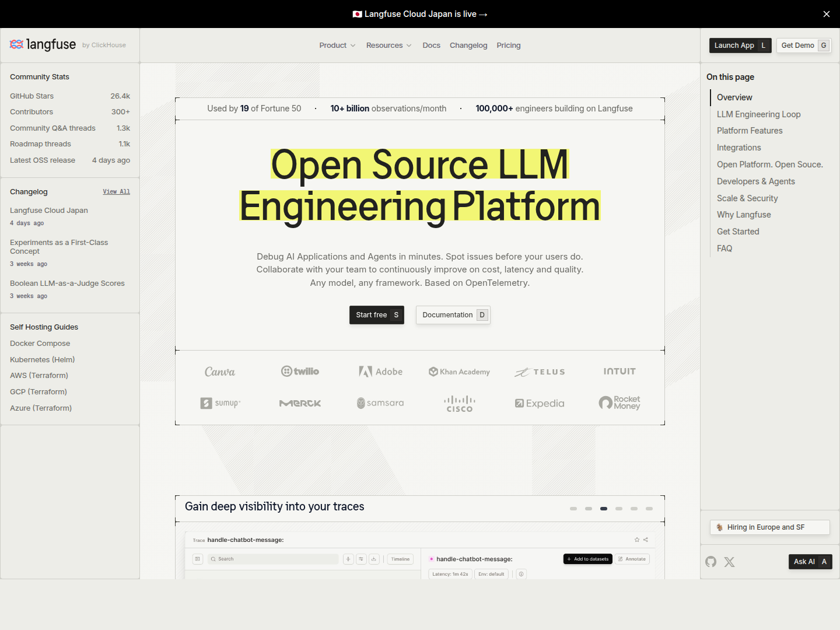
Task: Open the Documentation button
Action: pyautogui.click(x=453, y=315)
